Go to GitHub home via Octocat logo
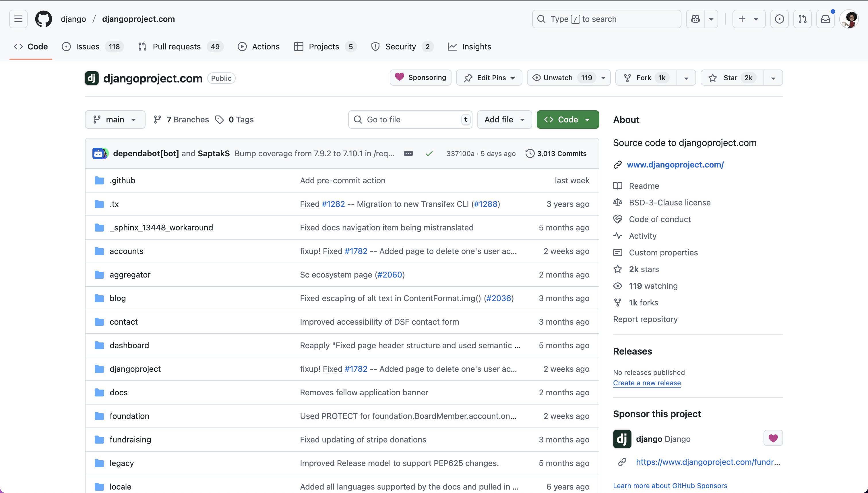Viewport: 868px width, 493px height. 44,19
